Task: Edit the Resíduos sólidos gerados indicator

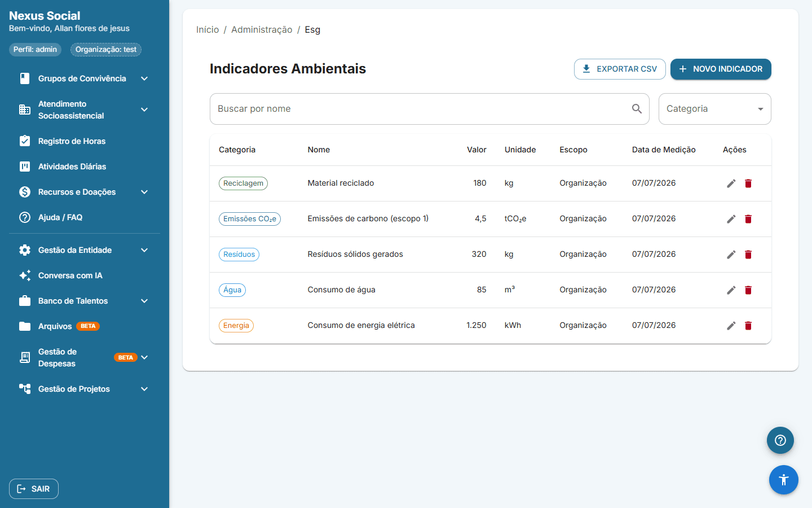Action: click(731, 255)
